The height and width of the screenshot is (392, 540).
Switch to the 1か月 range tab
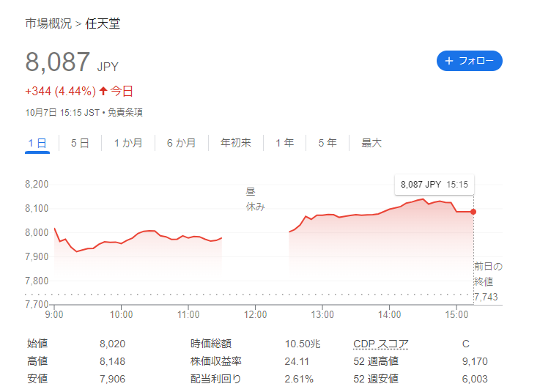[x=128, y=143]
